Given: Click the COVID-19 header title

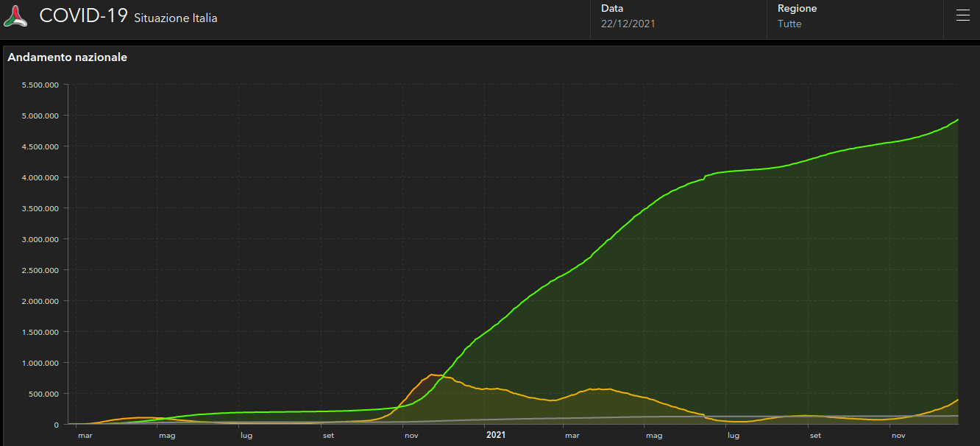Looking at the screenshot, I should [83, 16].
